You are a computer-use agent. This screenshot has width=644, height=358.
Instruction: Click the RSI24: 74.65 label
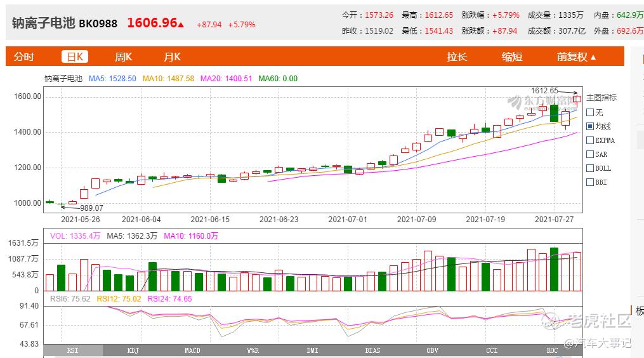coord(169,299)
